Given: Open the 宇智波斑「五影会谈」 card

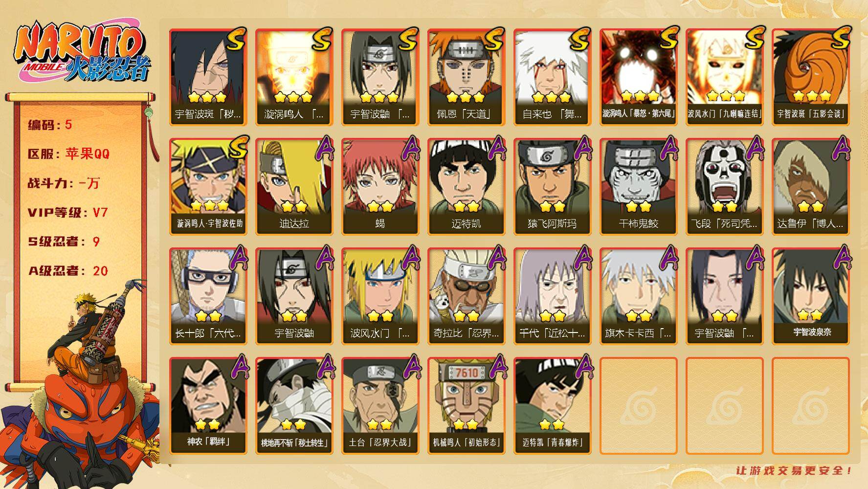Looking at the screenshot, I should click(811, 77).
